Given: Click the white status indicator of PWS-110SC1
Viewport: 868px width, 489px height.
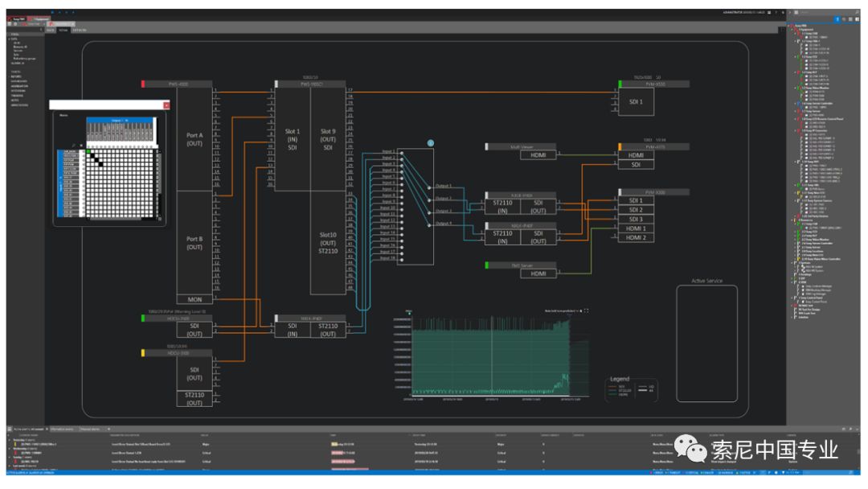Looking at the screenshot, I should pos(276,84).
